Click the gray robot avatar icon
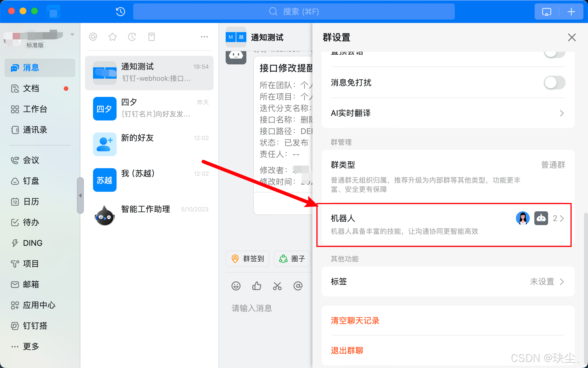This screenshot has height=368, width=588. pyautogui.click(x=541, y=218)
